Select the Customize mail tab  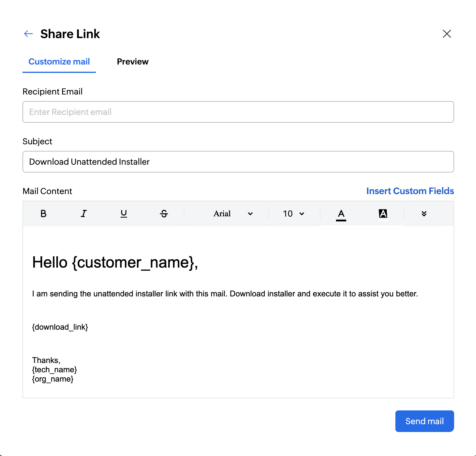(59, 61)
